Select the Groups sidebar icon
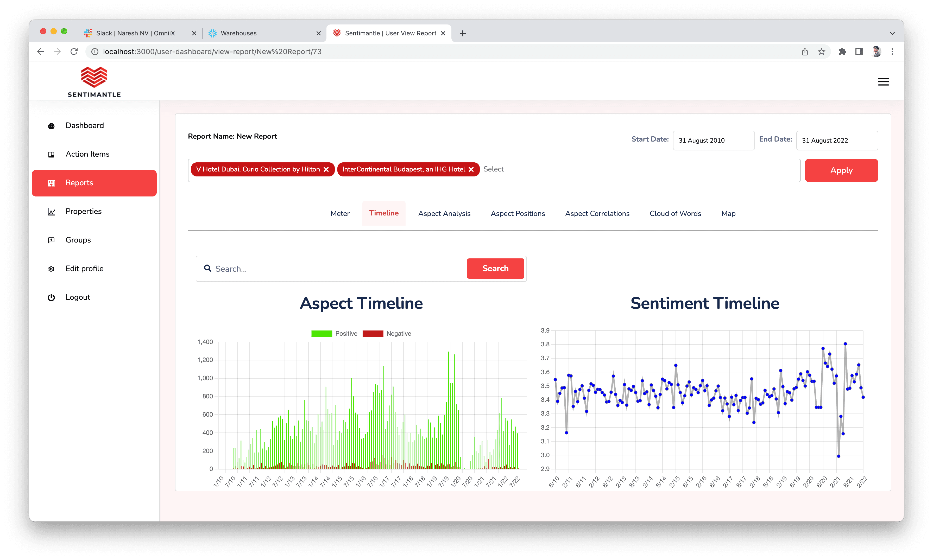Image resolution: width=933 pixels, height=560 pixels. (51, 240)
